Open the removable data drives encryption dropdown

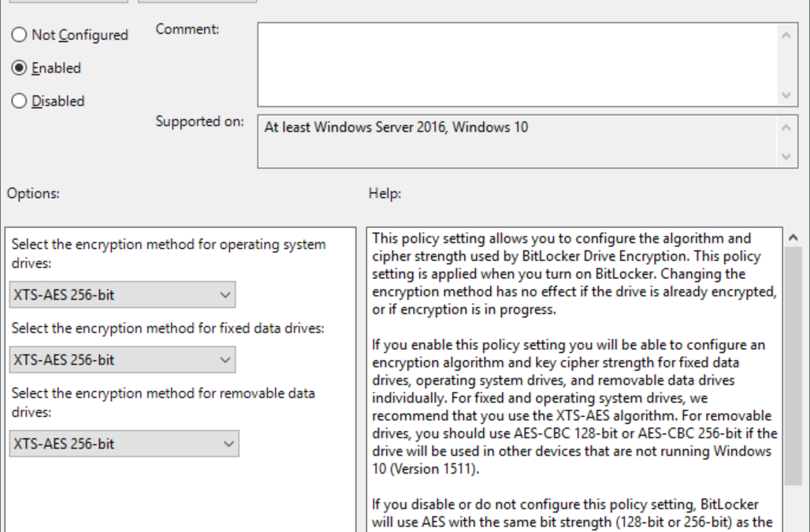pyautogui.click(x=124, y=444)
